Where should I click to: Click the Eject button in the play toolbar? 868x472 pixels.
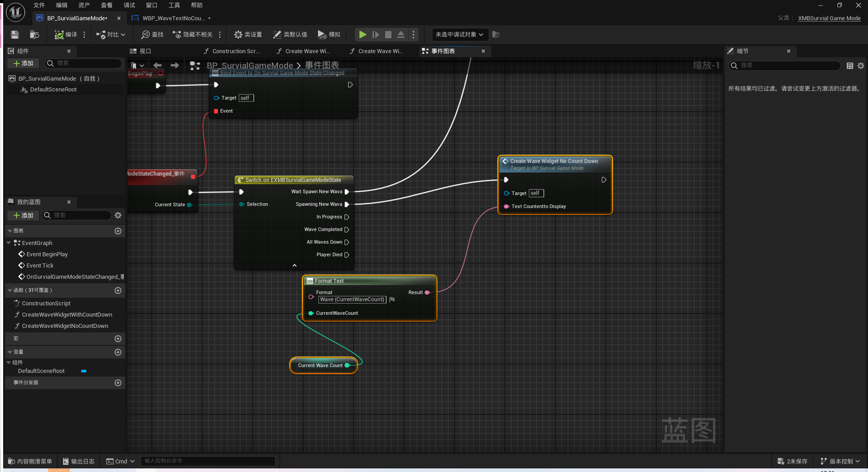(x=401, y=35)
